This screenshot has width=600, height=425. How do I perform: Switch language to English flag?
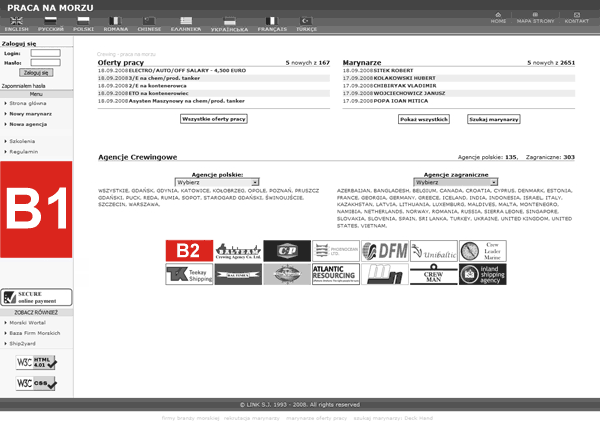pos(16,21)
